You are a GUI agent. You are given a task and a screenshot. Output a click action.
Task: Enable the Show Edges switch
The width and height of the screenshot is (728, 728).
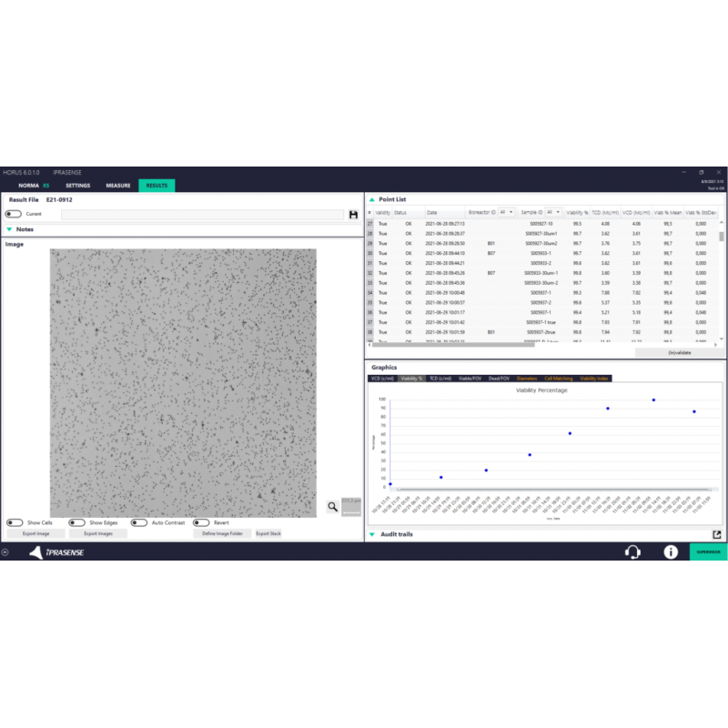tap(76, 523)
